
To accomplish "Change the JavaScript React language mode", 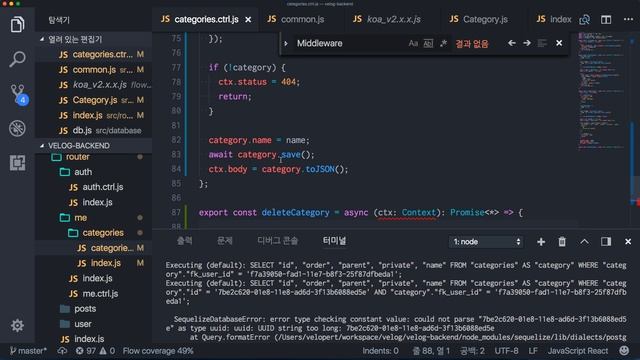I will 578,351.
